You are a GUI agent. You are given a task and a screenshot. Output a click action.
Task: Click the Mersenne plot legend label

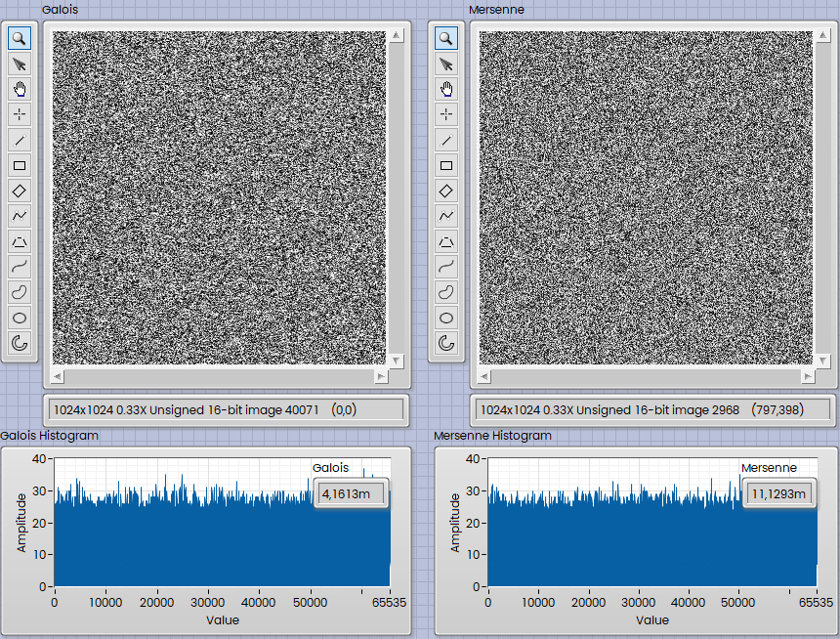pyautogui.click(x=769, y=468)
